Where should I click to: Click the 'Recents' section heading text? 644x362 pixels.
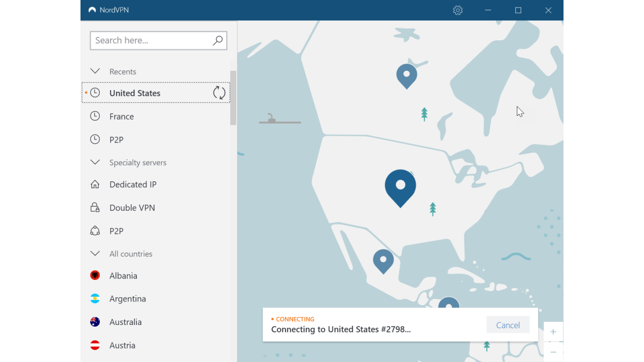tap(123, 71)
